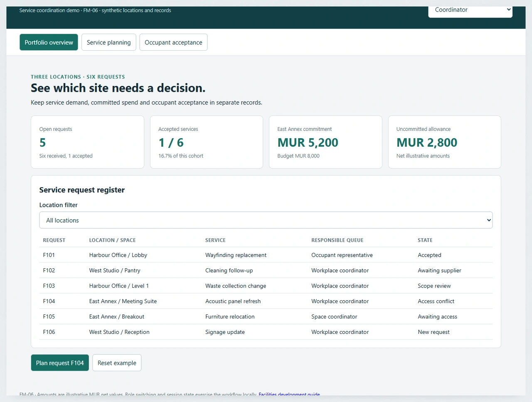Select the Waste collection change service
The height and width of the screenshot is (402, 532).
236,286
